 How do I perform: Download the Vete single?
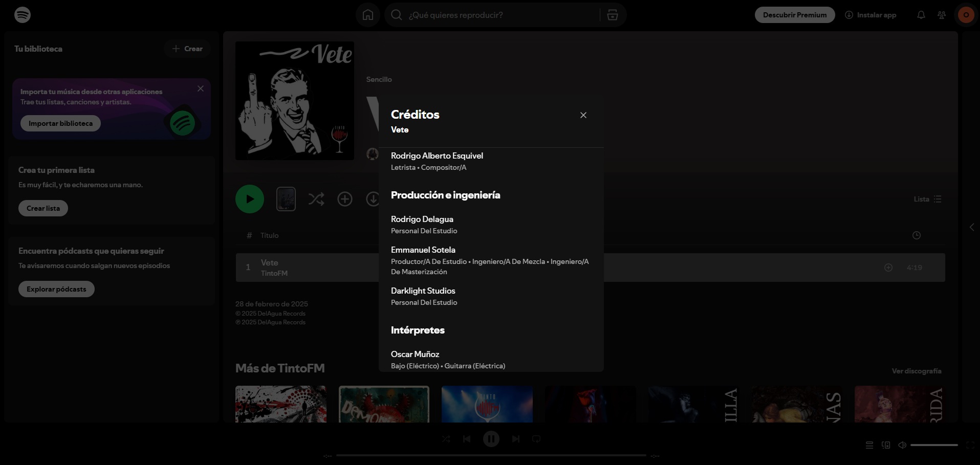[373, 199]
